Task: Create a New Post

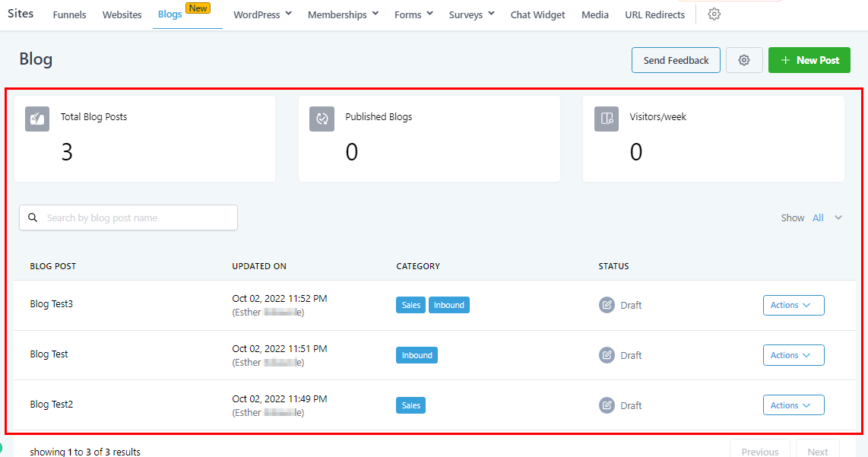Action: click(809, 61)
